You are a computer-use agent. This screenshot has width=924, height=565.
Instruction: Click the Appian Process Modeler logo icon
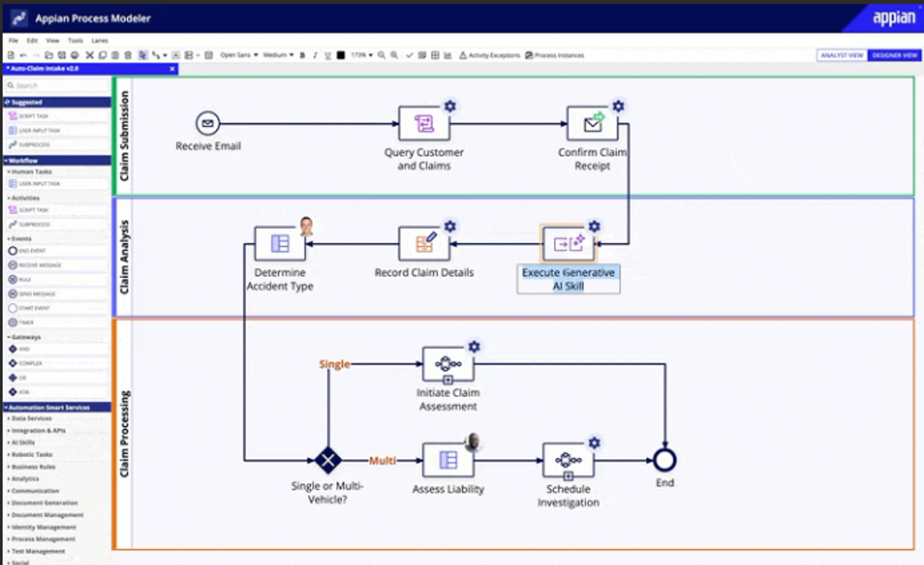click(19, 18)
